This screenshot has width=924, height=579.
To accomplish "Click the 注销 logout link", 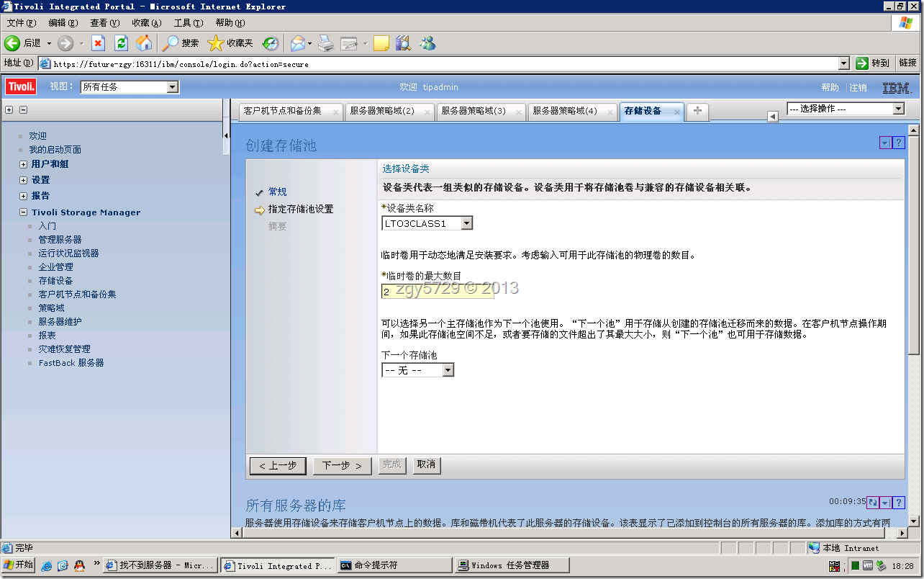I will tap(858, 87).
